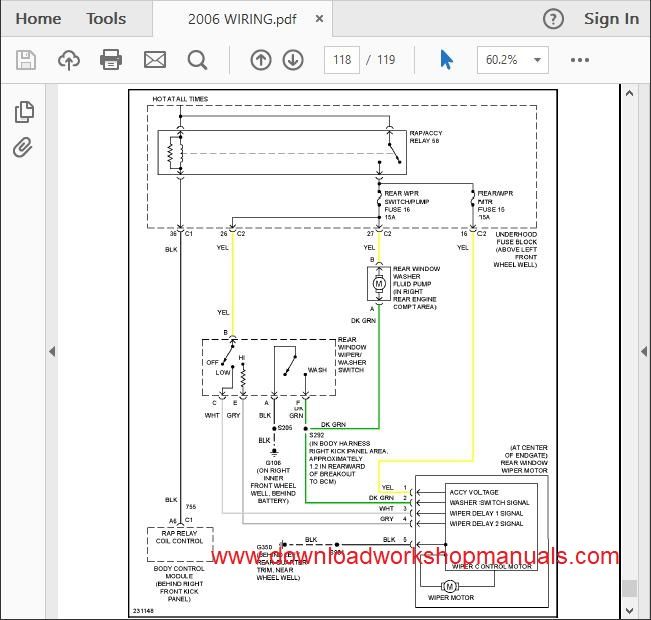Go to previous page arrow

pos(261,60)
